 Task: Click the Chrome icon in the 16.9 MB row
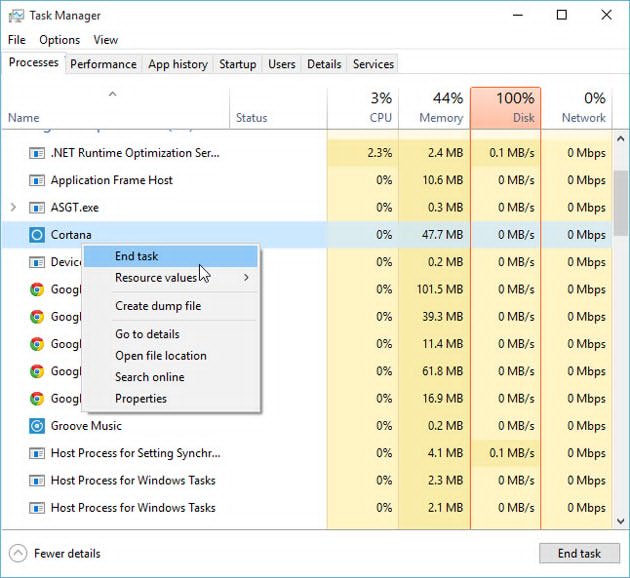[x=37, y=399]
